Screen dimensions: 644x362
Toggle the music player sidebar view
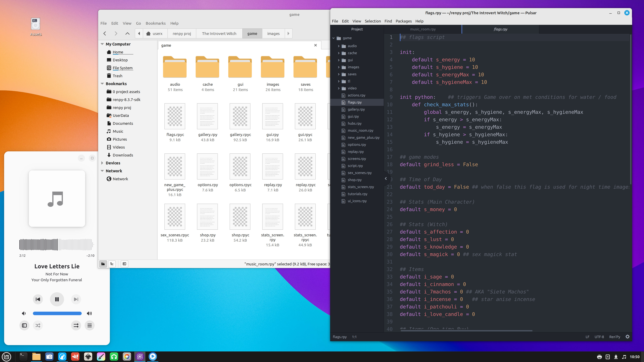pos(24,325)
